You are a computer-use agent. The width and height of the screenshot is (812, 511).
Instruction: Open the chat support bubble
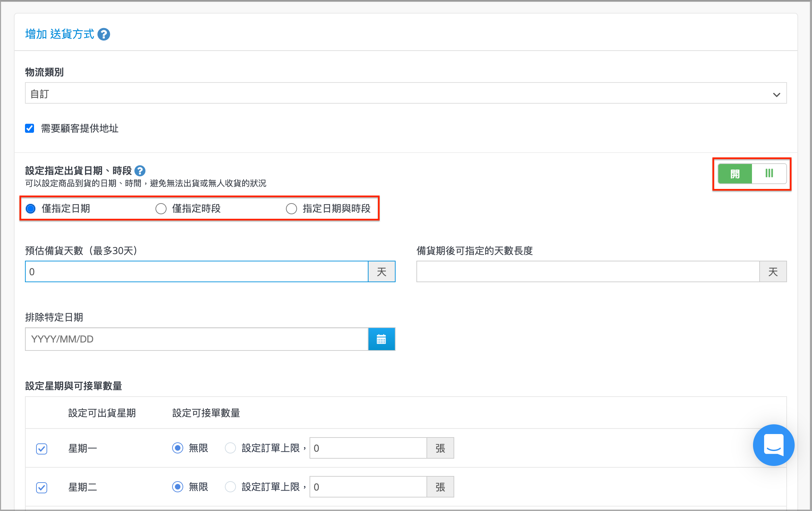click(773, 445)
